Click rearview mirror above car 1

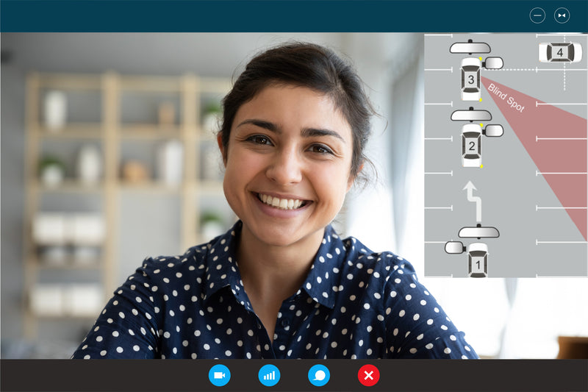[x=478, y=232]
